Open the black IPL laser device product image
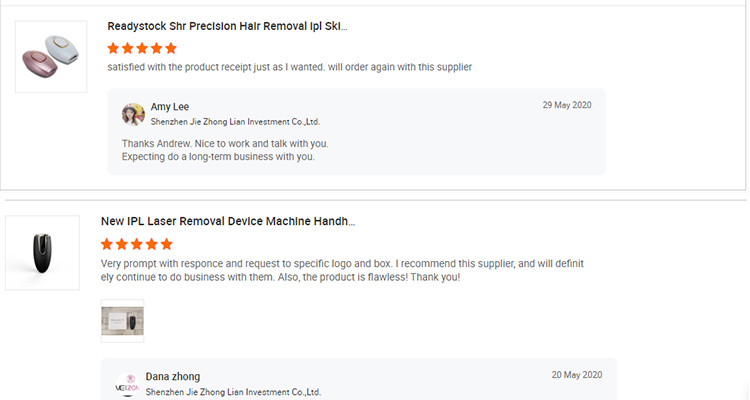Screen dimensions: 750x400 42,253
